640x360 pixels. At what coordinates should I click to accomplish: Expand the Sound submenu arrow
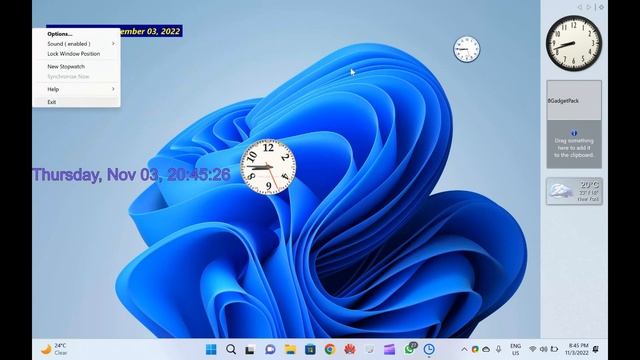[x=113, y=43]
